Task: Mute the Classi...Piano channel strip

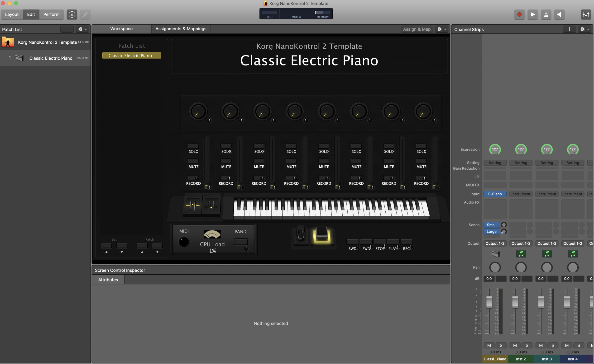Action: 489,345
